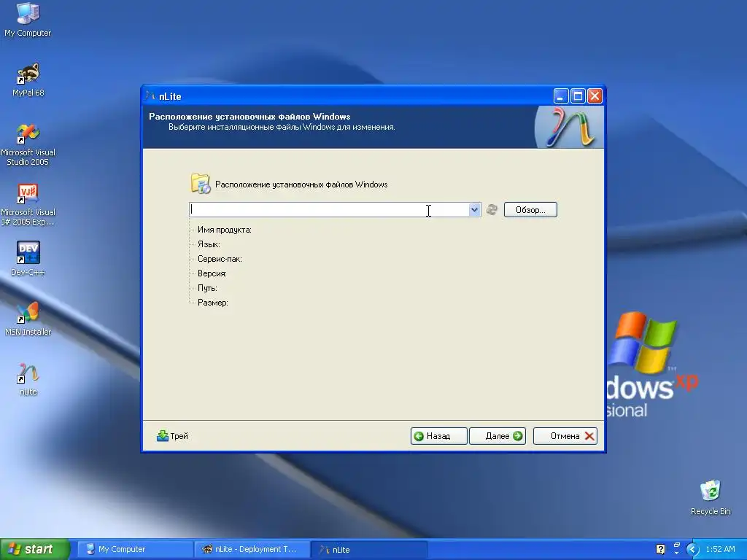The width and height of the screenshot is (747, 560).
Task: Click the Назад back button
Action: point(438,436)
